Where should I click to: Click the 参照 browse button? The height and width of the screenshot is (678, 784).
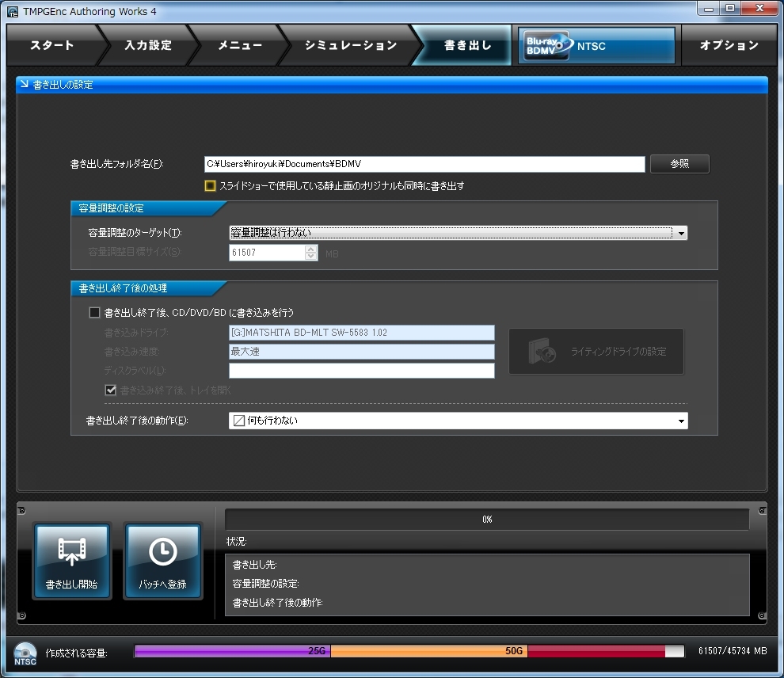pos(679,163)
